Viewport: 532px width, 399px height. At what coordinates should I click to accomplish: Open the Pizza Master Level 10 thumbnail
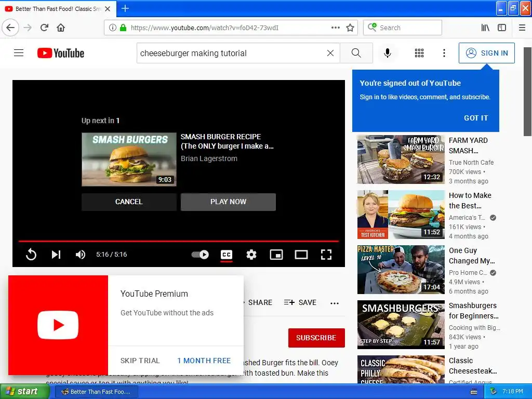coord(401,270)
